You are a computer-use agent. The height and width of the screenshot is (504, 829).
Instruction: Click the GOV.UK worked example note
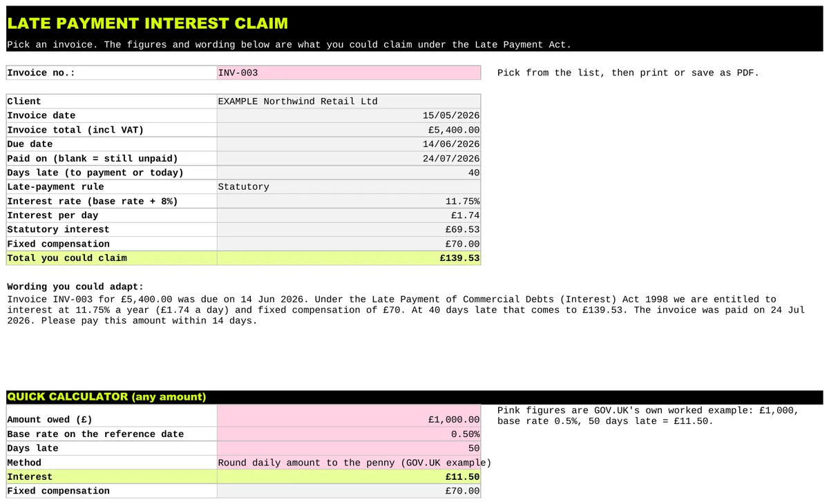pos(648,416)
